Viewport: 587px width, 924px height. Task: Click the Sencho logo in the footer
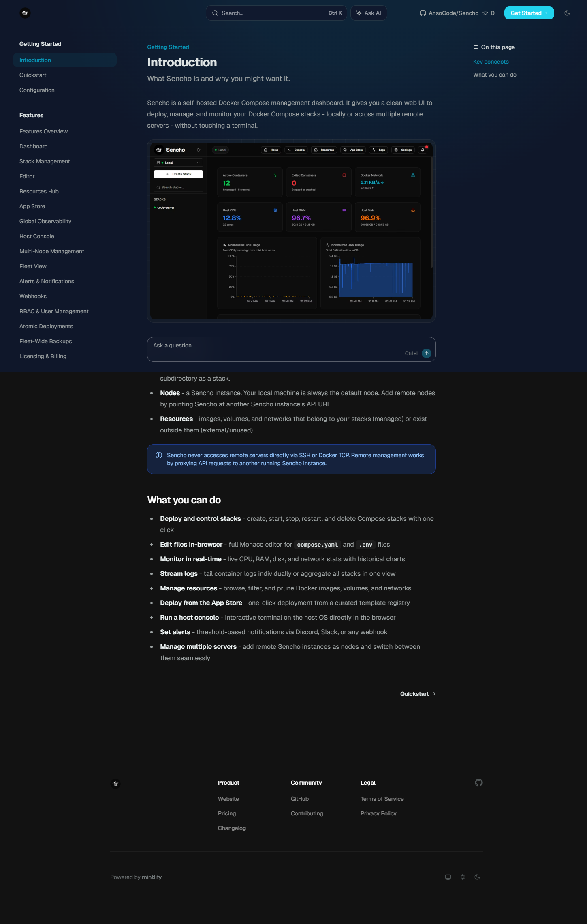coord(115,784)
